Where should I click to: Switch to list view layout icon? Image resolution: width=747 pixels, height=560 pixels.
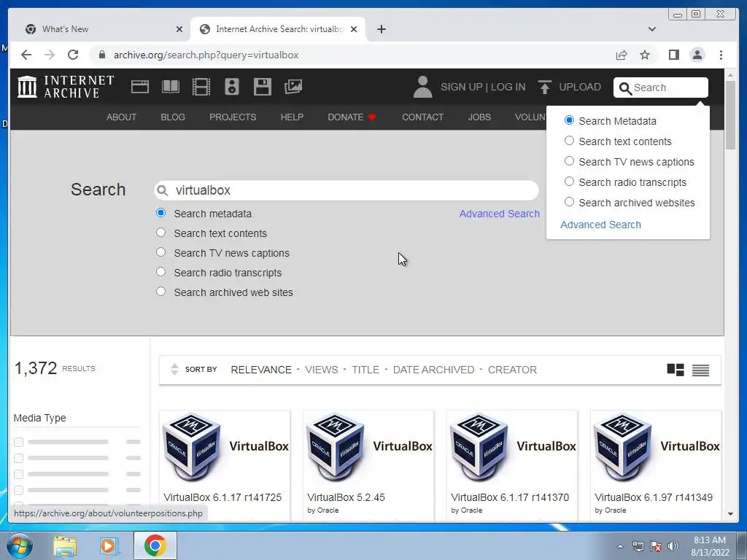pos(700,370)
